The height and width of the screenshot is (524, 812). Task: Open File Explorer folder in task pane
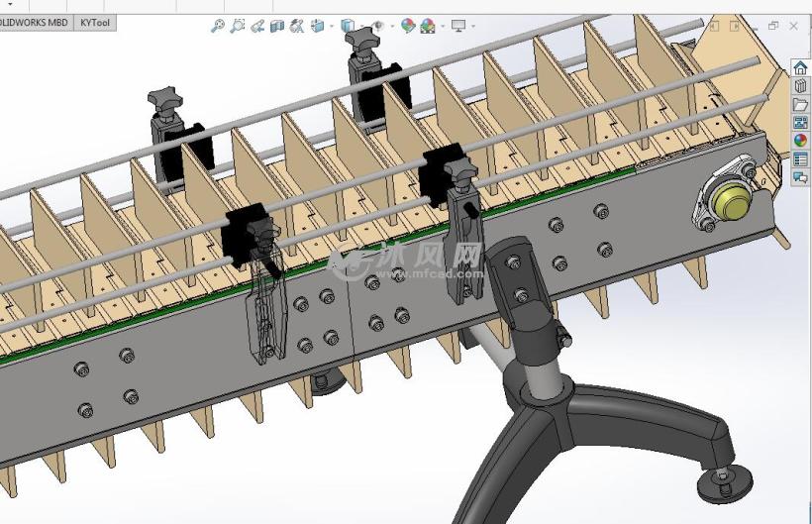click(x=800, y=105)
